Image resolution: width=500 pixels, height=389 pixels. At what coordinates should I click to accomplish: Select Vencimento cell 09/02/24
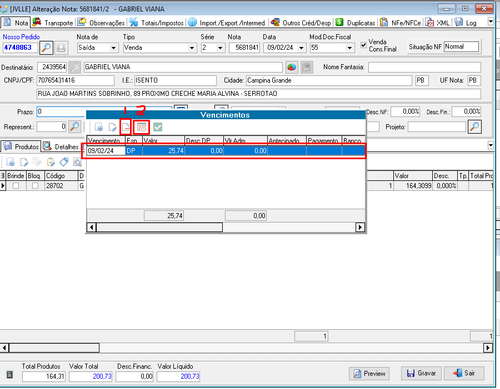[106, 151]
